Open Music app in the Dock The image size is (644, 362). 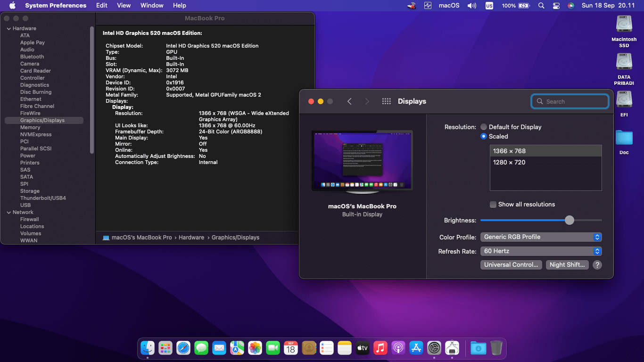tap(380, 348)
